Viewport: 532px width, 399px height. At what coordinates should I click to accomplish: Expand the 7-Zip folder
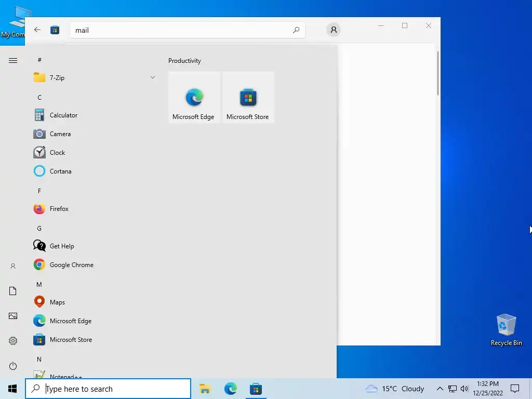94,77
